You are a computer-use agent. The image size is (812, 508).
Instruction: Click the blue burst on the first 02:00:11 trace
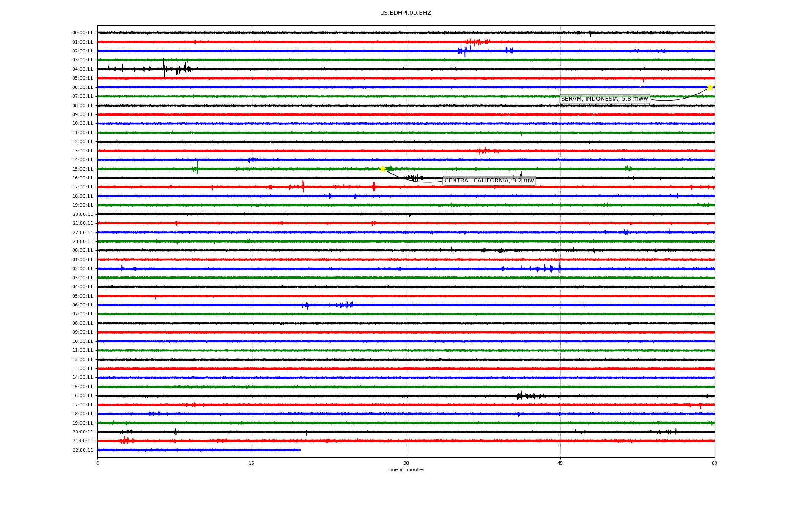click(x=463, y=51)
